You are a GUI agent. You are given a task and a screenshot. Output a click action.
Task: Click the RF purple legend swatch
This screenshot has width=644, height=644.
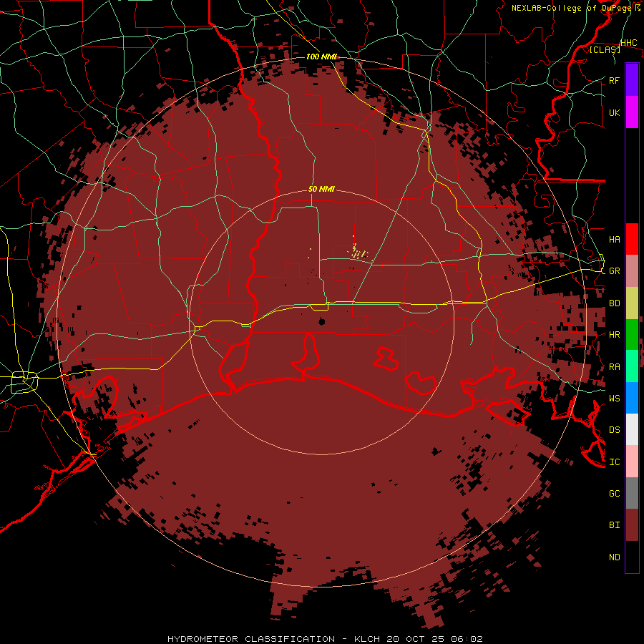tap(632, 80)
